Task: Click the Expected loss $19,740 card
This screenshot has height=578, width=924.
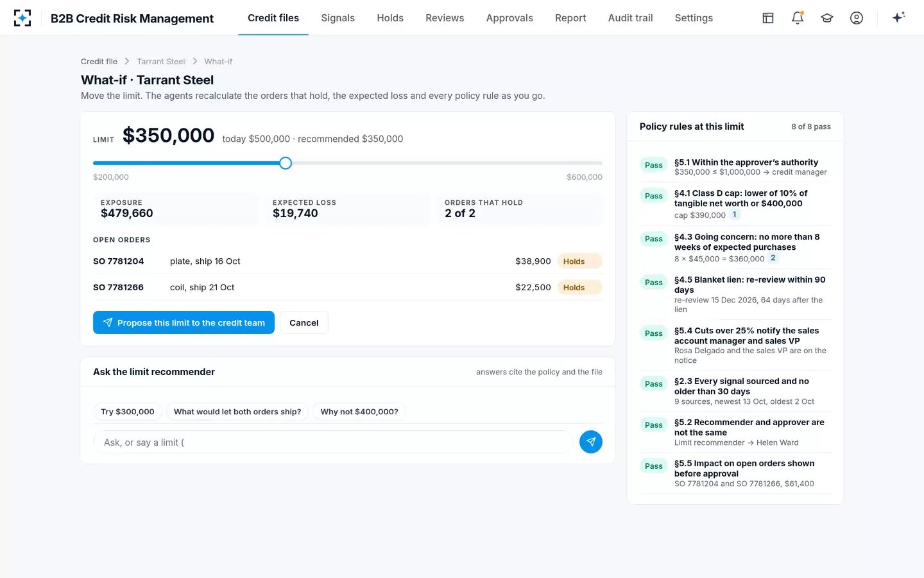Action: coord(347,209)
